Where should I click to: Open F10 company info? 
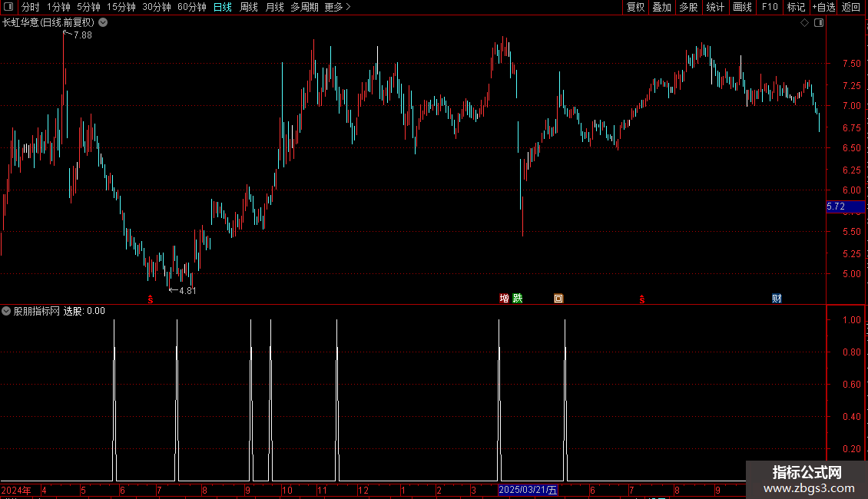pos(770,7)
